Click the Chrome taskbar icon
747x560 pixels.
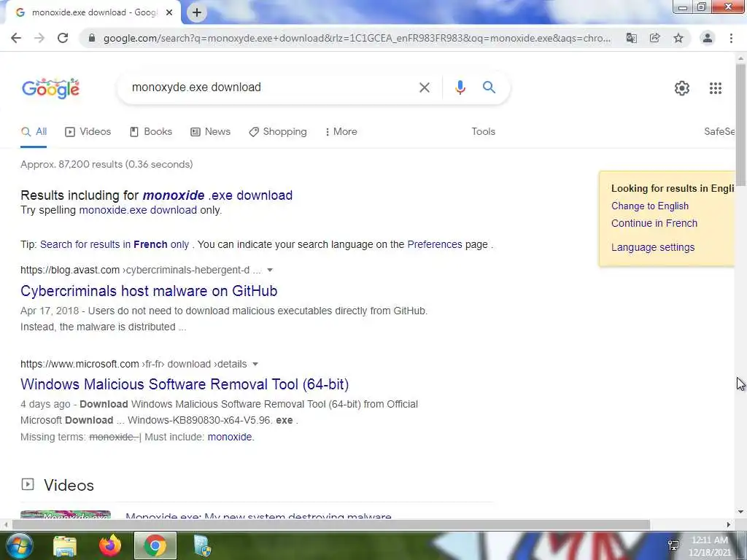pyautogui.click(x=155, y=545)
